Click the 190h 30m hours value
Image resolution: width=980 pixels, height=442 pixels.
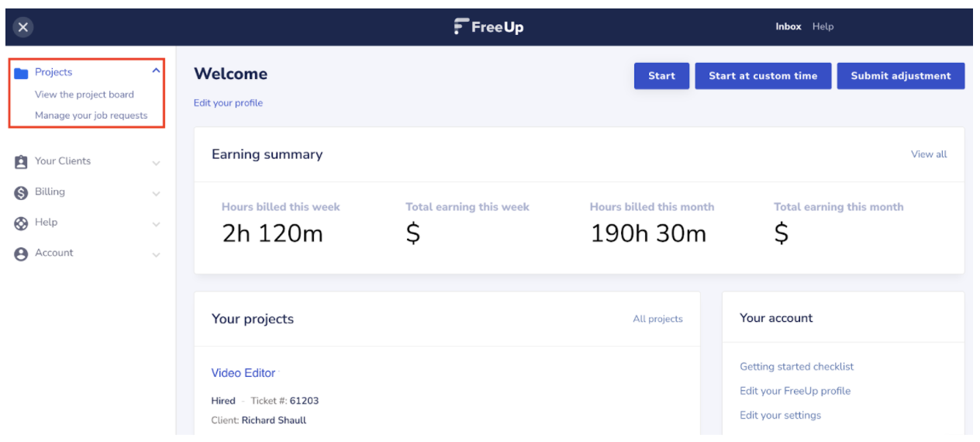[648, 233]
